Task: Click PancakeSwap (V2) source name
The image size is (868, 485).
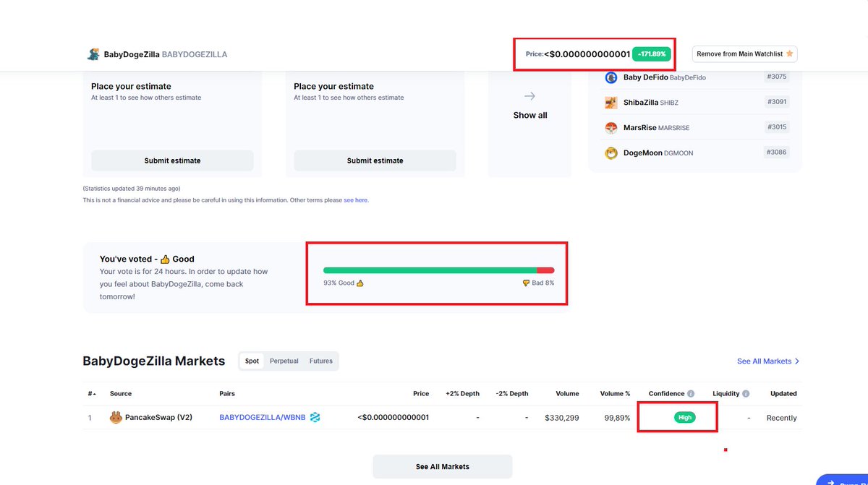Action: coord(158,418)
